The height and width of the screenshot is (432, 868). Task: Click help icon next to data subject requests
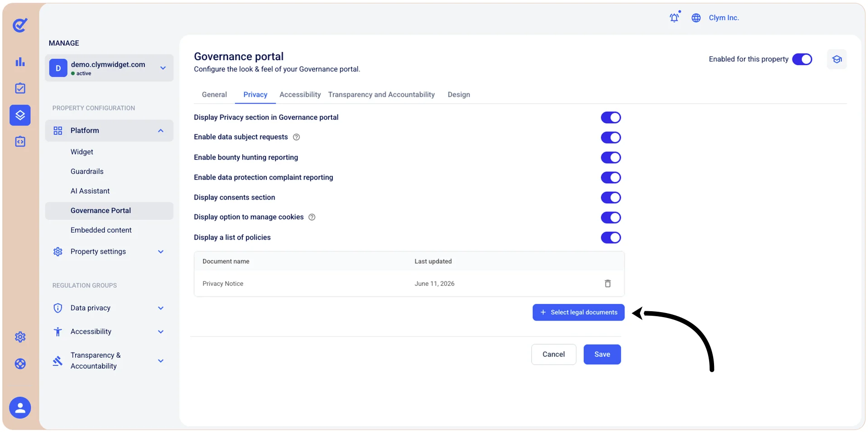click(x=297, y=137)
